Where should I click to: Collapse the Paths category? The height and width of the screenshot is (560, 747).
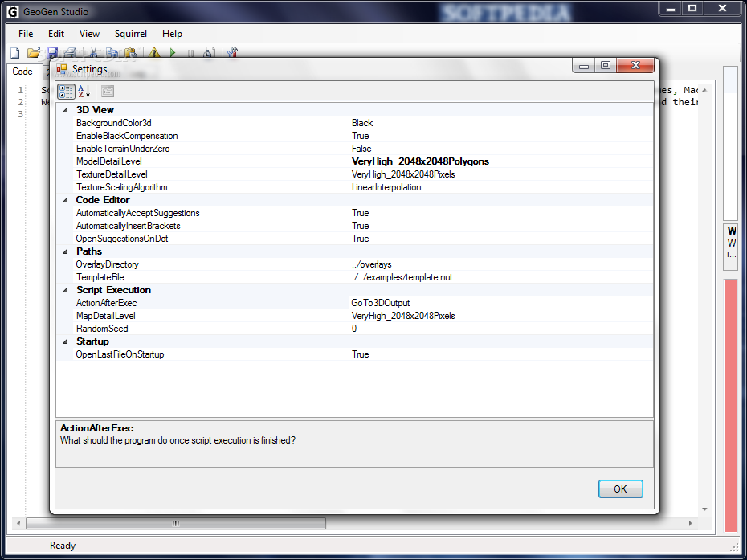tap(65, 251)
